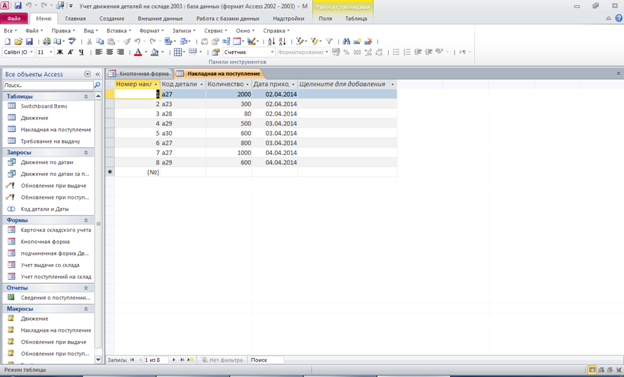
Task: Switch to the Главная ribbon tab
Action: 75,18
